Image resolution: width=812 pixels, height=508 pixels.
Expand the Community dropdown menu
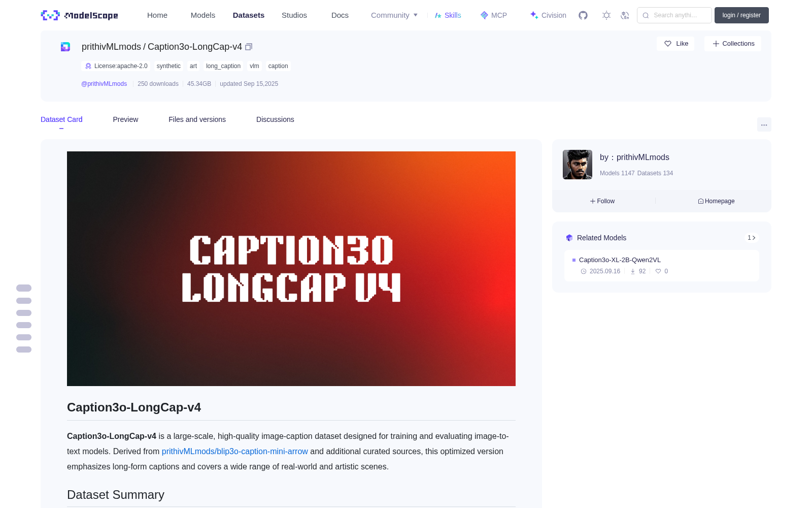(394, 15)
